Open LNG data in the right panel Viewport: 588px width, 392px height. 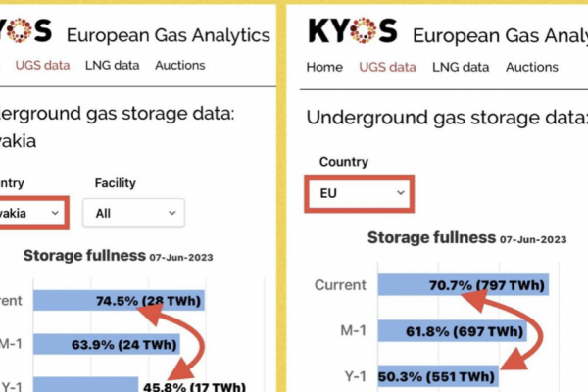pos(461,67)
